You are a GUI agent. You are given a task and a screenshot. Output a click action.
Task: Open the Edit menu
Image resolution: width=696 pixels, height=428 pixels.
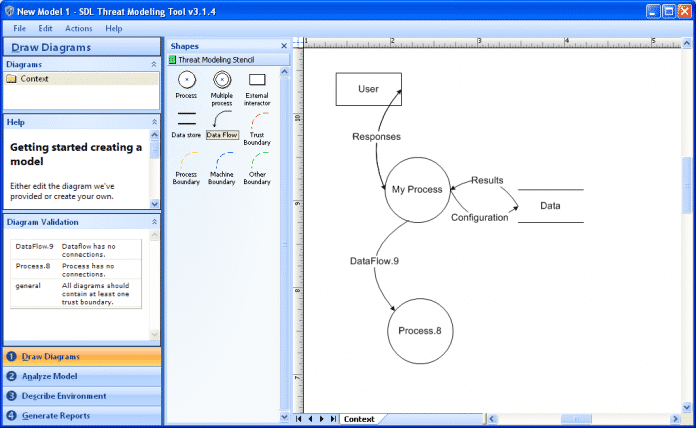pyautogui.click(x=45, y=28)
